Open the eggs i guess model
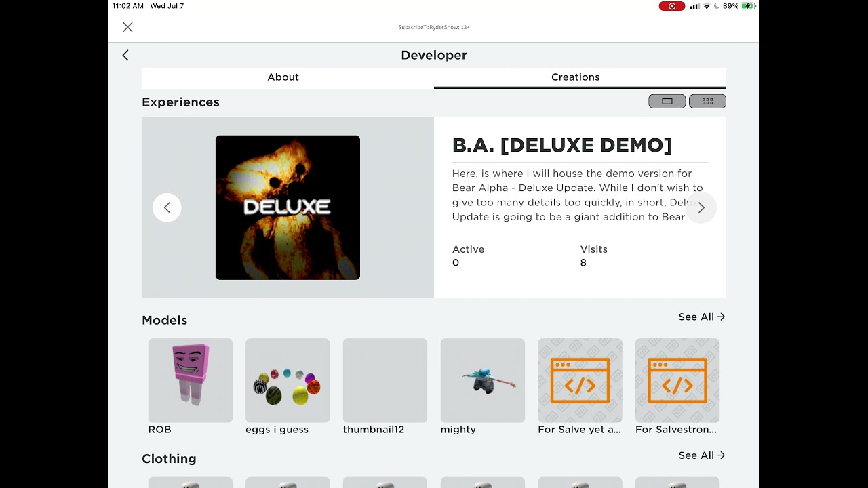The width and height of the screenshot is (868, 488). 288,380
